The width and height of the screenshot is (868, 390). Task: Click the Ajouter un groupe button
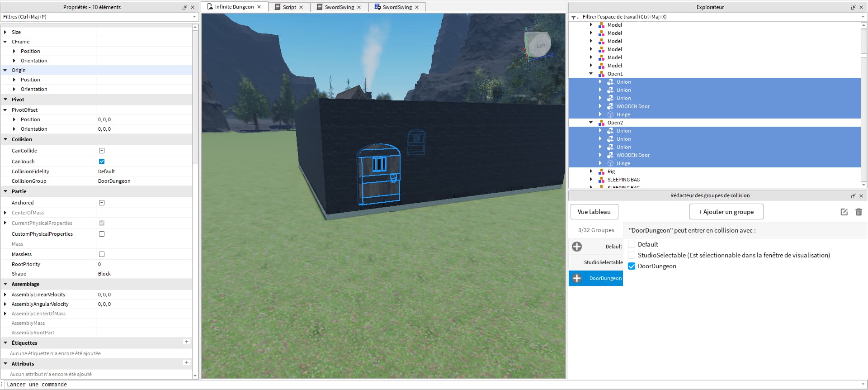tap(726, 212)
